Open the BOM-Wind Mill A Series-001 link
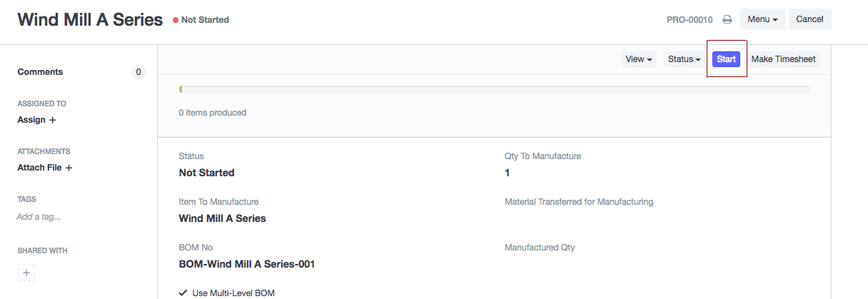Image resolution: width=868 pixels, height=299 pixels. pyautogui.click(x=246, y=264)
